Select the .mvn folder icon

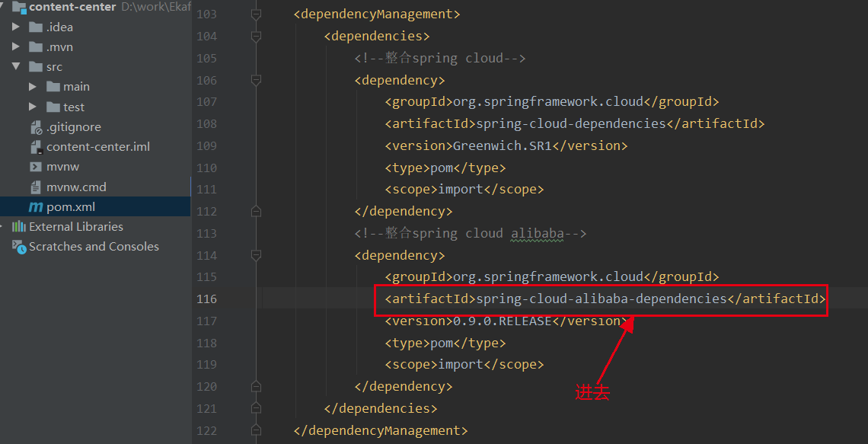tap(36, 47)
